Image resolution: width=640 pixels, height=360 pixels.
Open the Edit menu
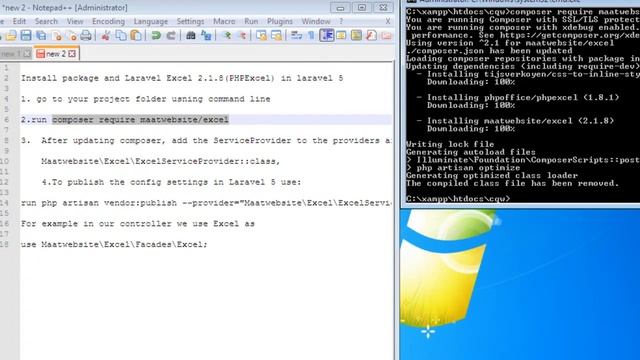[19, 21]
